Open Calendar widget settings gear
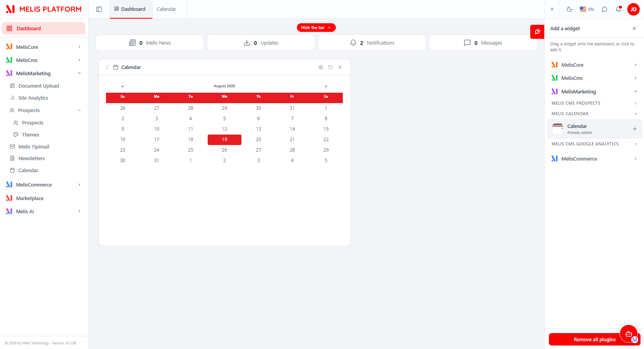The width and height of the screenshot is (644, 349). pyautogui.click(x=321, y=67)
